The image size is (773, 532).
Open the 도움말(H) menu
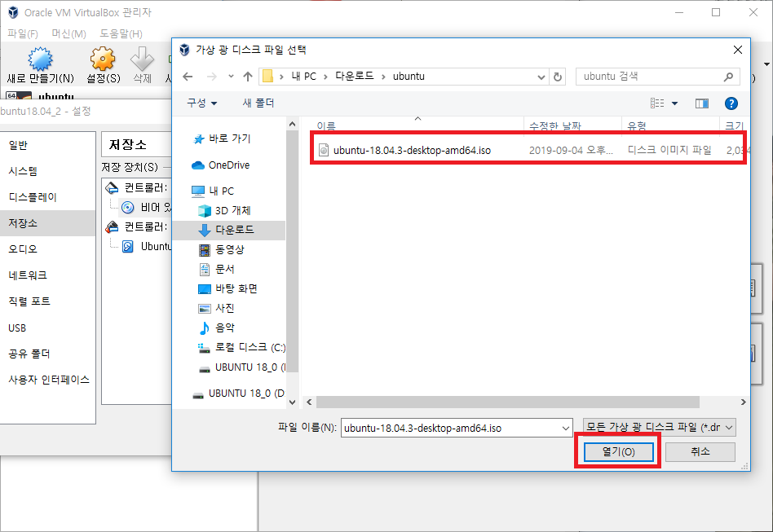pos(121,33)
